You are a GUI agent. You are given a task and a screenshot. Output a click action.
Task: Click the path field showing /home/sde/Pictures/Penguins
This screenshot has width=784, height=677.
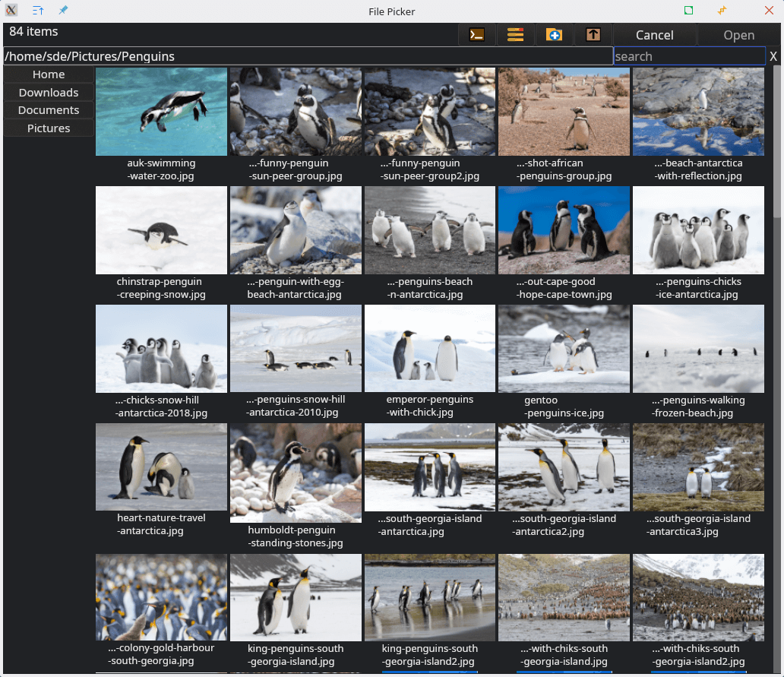point(308,56)
